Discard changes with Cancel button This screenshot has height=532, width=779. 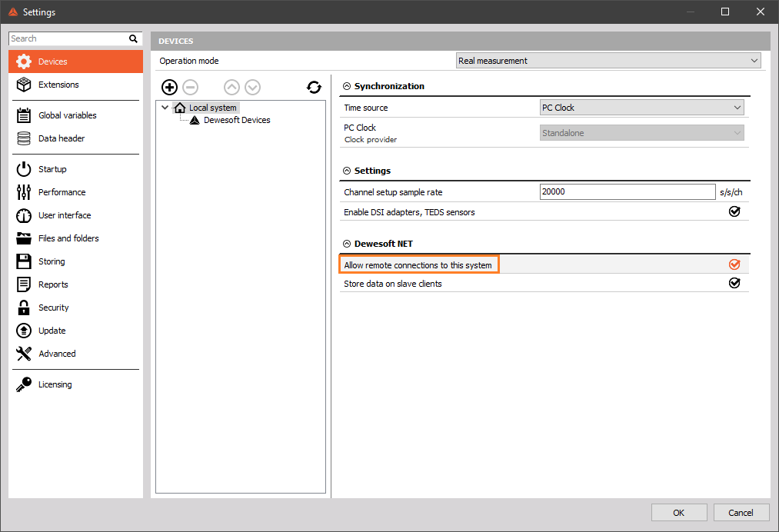[x=741, y=513]
